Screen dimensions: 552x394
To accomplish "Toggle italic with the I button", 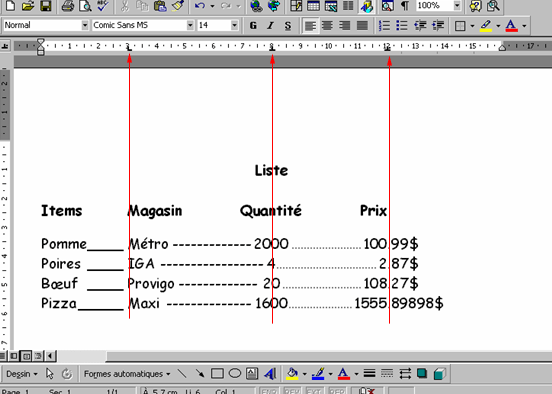I will click(x=270, y=25).
